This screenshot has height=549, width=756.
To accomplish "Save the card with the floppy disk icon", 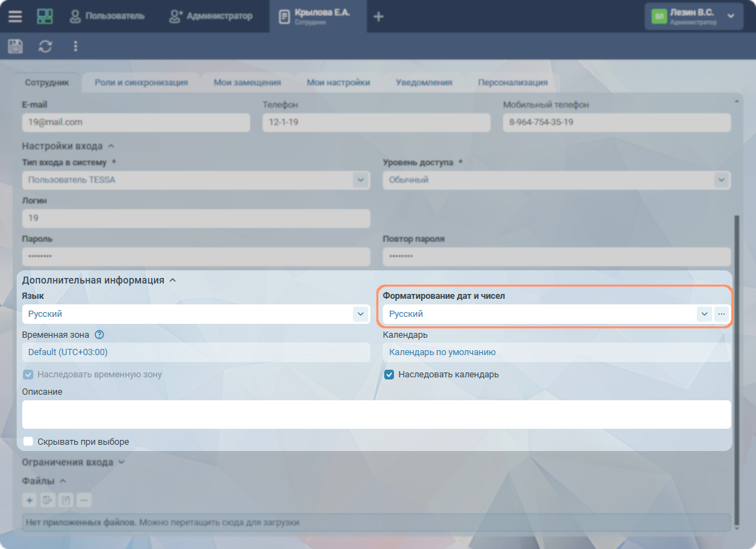I will [15, 47].
